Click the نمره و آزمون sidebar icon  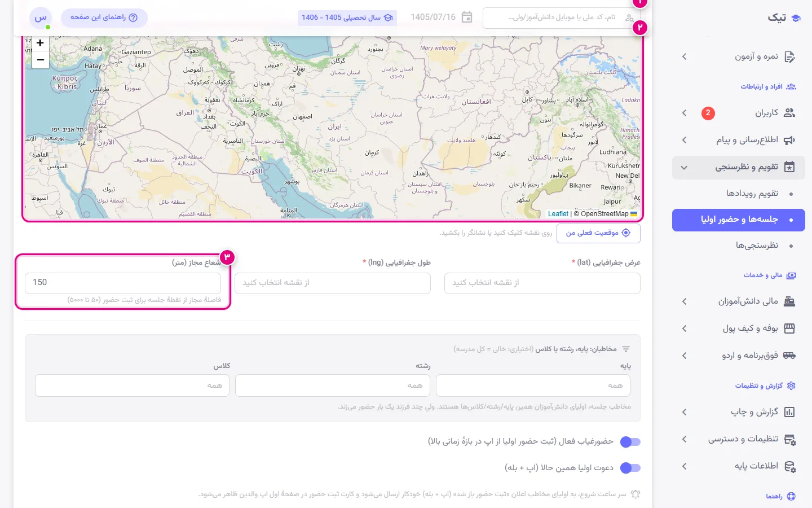pyautogui.click(x=789, y=56)
